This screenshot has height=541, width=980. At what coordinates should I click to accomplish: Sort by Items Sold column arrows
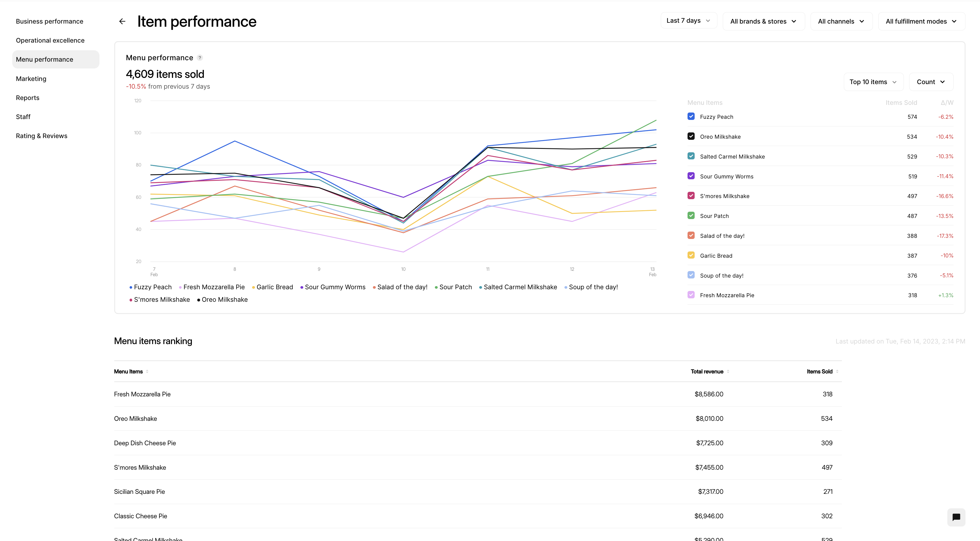837,372
